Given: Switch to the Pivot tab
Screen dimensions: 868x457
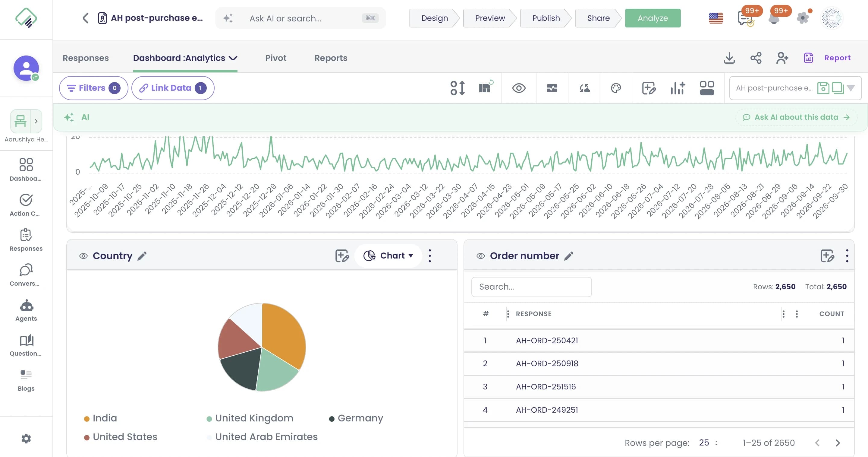Looking at the screenshot, I should pos(276,58).
